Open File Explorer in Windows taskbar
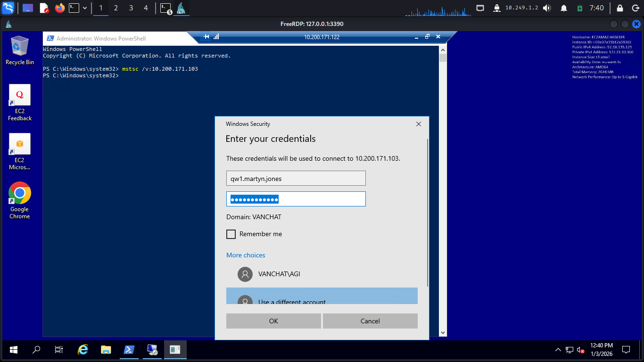 pos(106,349)
